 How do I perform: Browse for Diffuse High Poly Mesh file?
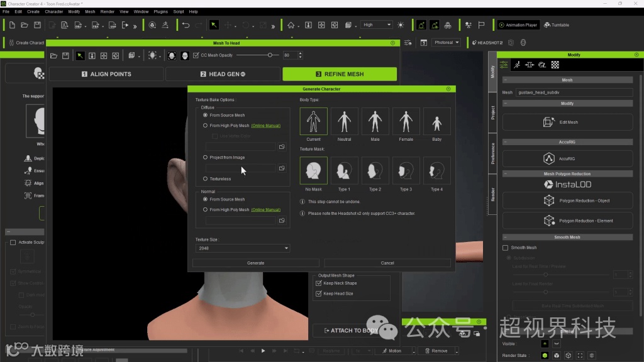click(x=282, y=147)
